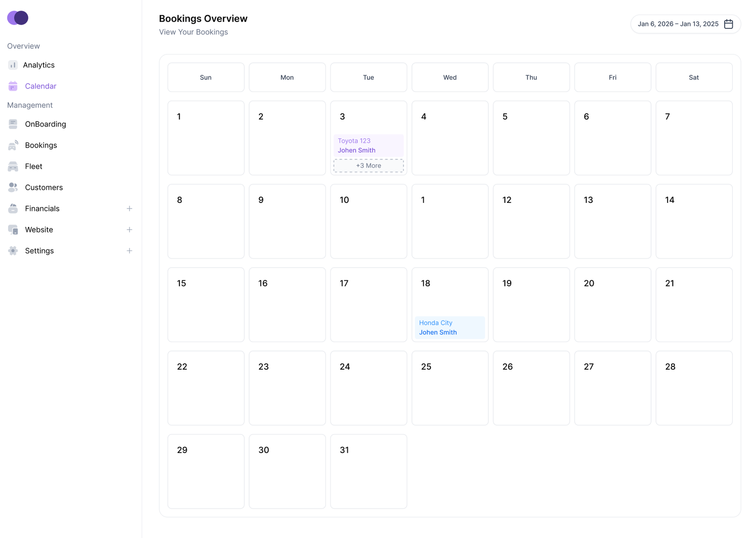Click the Sun column header
This screenshot has width=756, height=538.
206,78
